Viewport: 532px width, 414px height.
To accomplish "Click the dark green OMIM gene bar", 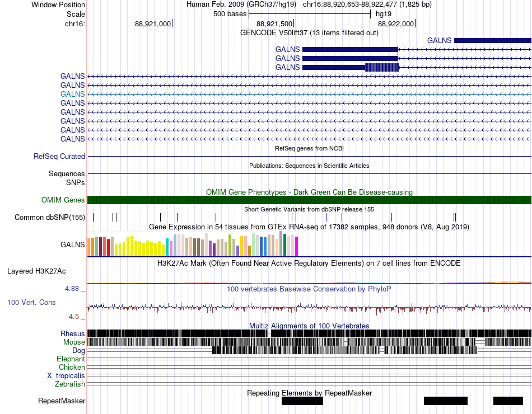I will [x=309, y=200].
